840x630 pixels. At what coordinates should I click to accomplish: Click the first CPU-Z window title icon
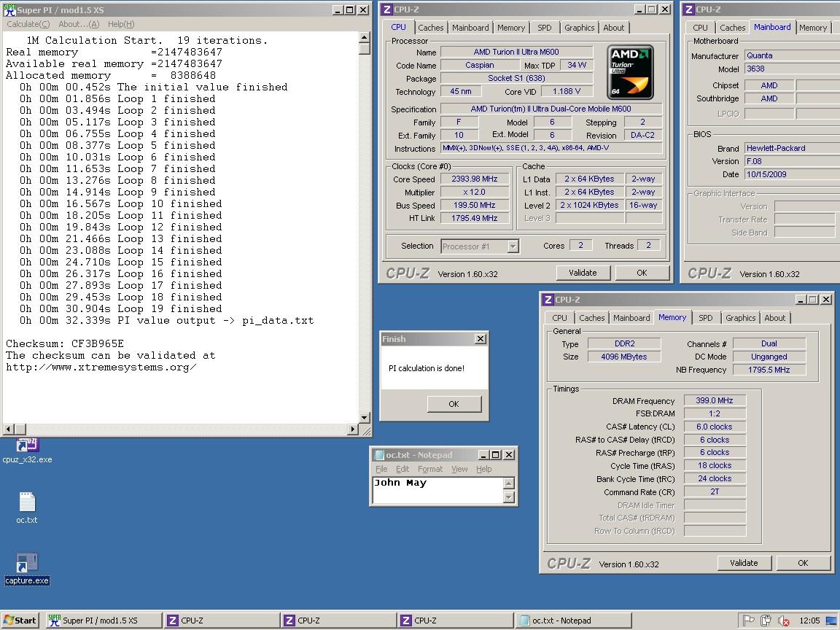pos(386,9)
